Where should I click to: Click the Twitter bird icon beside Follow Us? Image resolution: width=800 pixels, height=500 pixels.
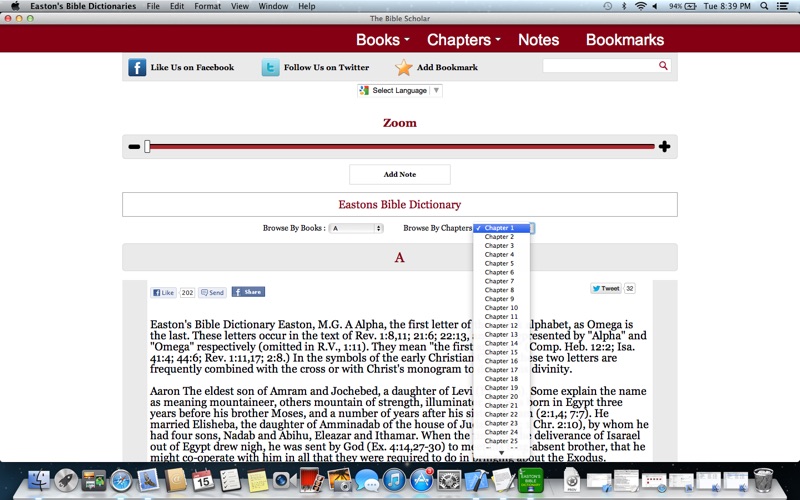tap(270, 67)
